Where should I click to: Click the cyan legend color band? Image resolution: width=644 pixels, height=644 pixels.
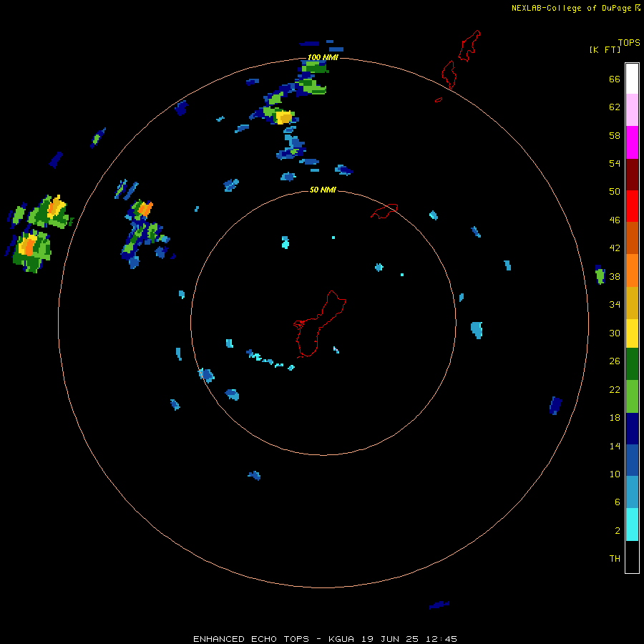click(632, 525)
